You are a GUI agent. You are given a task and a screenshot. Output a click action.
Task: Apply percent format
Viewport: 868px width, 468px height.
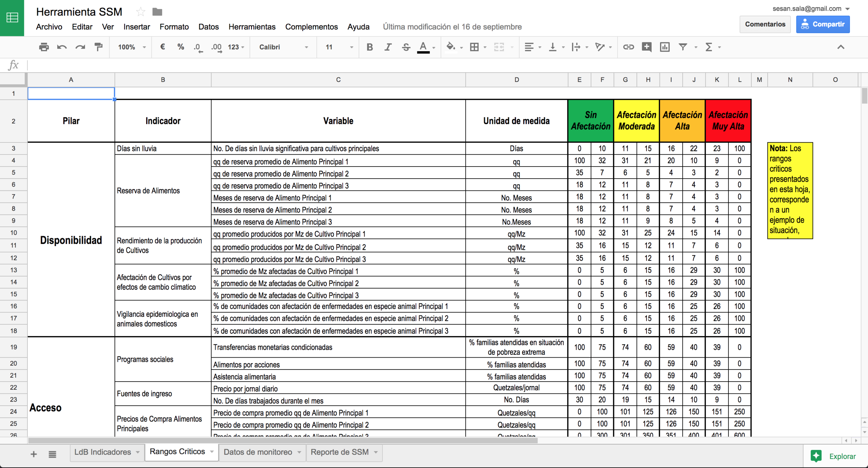click(x=181, y=47)
